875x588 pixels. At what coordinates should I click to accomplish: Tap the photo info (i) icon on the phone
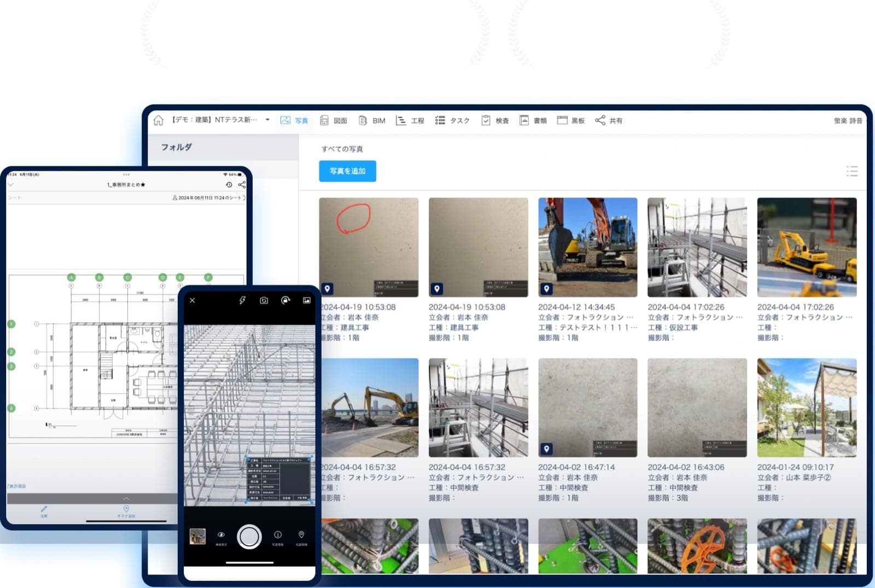coord(278,534)
